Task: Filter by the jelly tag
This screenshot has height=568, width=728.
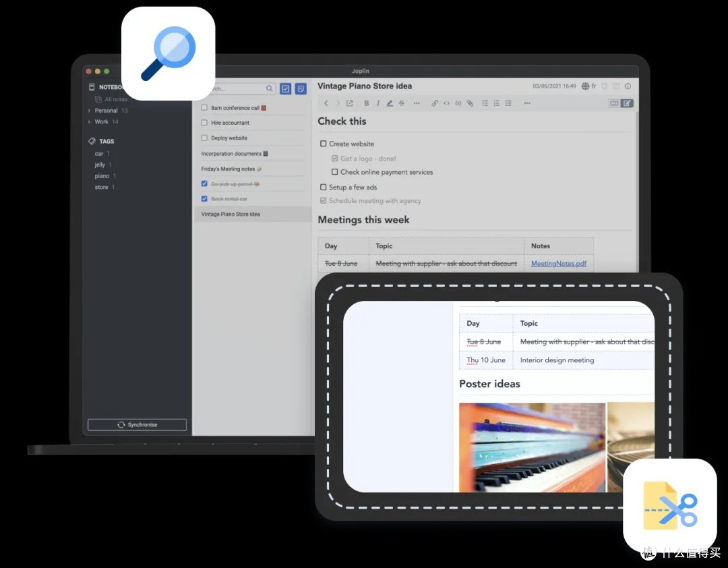Action: (100, 165)
